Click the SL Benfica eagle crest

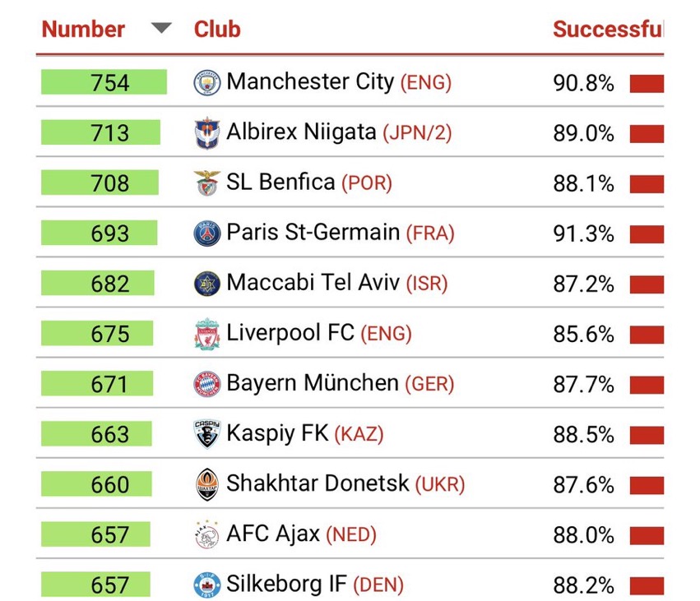click(207, 183)
